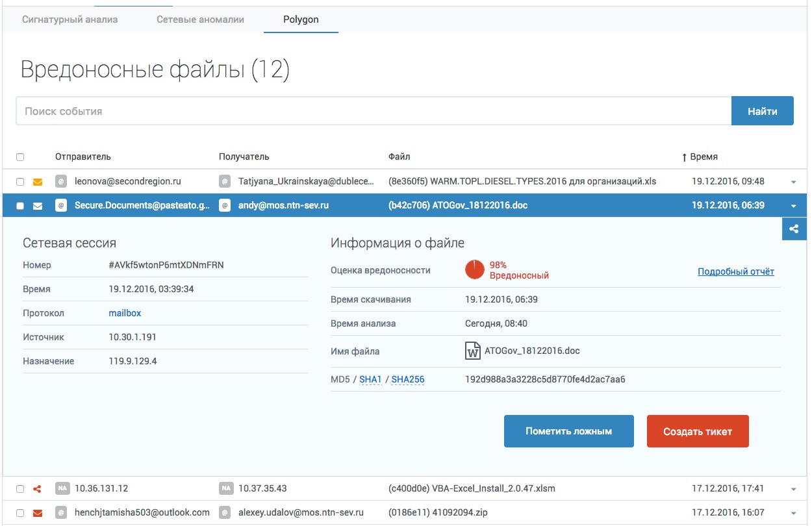
Task: Click the orange mail icon in leonova row
Action: tap(38, 182)
